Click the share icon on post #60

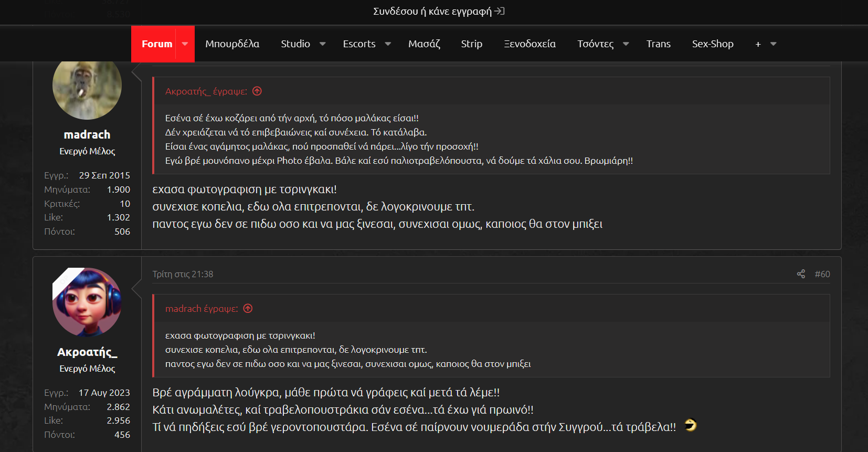click(x=800, y=274)
